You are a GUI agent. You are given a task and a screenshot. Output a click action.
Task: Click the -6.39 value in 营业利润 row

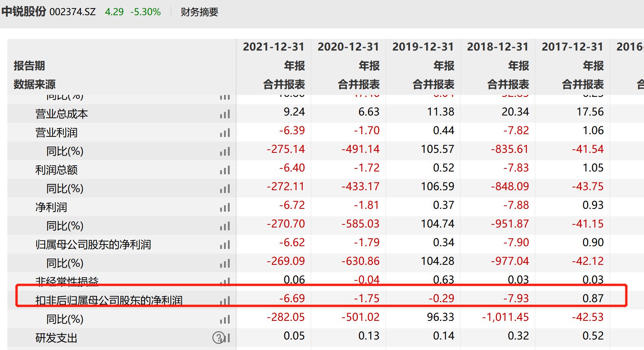tap(292, 131)
